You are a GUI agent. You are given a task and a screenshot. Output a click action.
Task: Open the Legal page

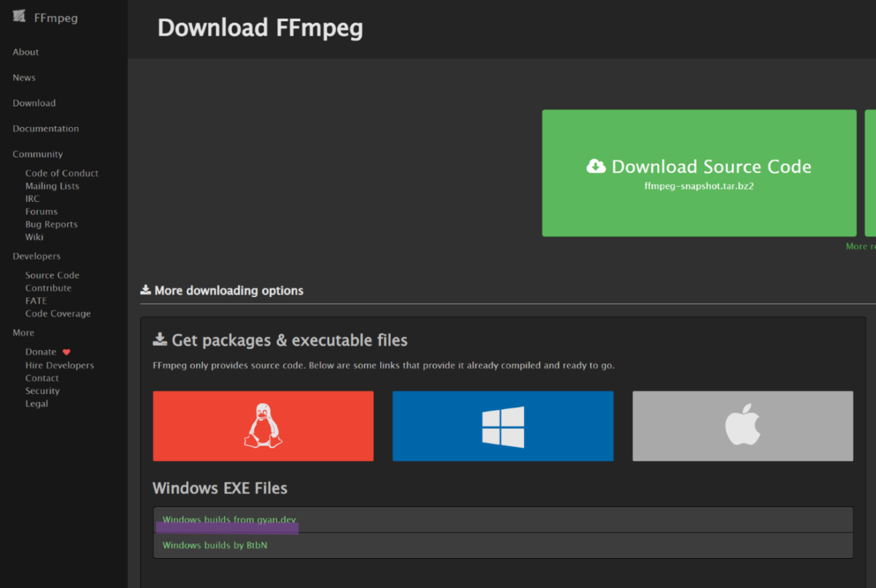(x=37, y=403)
